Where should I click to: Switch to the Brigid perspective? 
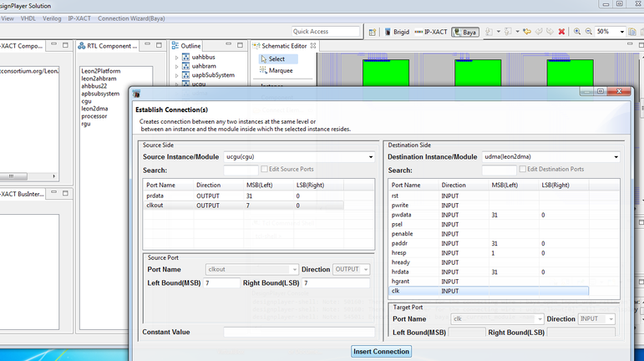(397, 32)
